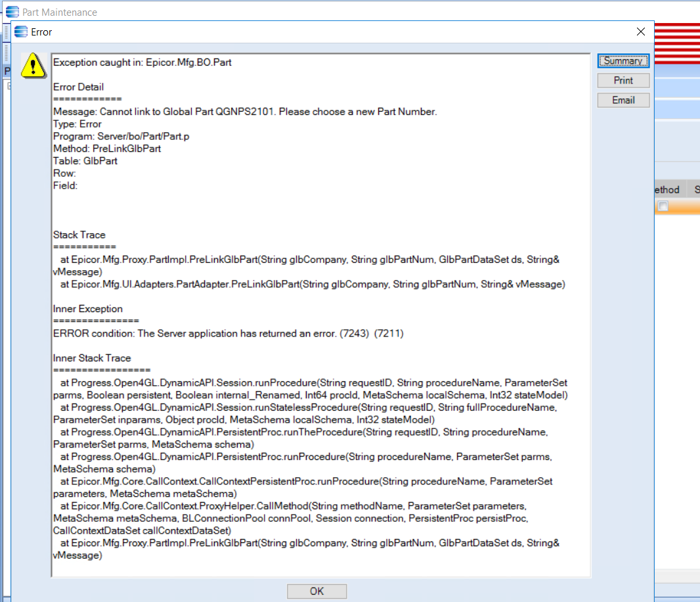
Task: Close the Error dialog with X
Action: (x=641, y=32)
